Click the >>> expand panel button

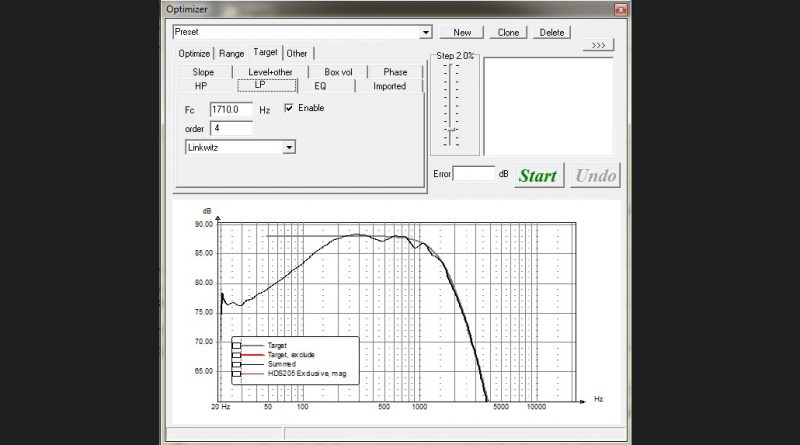(x=598, y=45)
